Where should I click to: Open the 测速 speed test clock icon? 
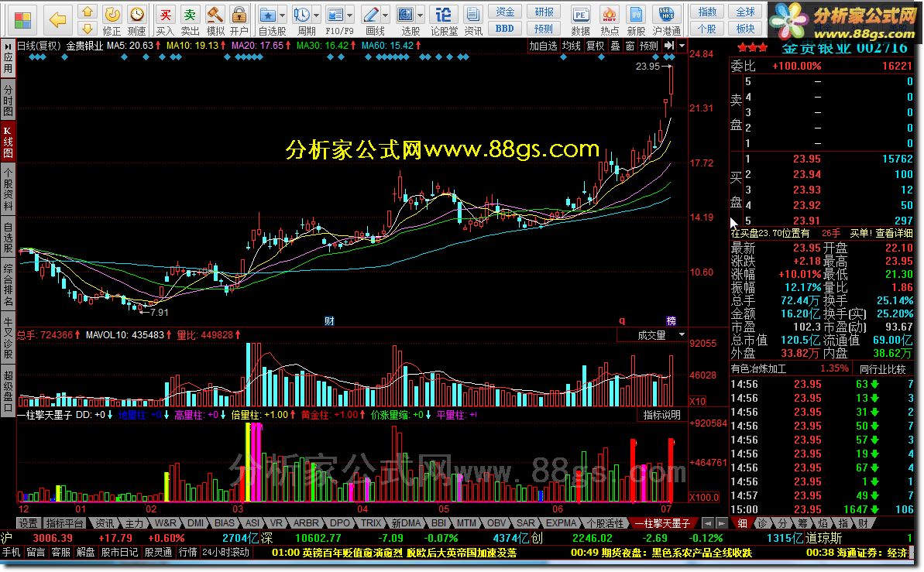point(137,20)
